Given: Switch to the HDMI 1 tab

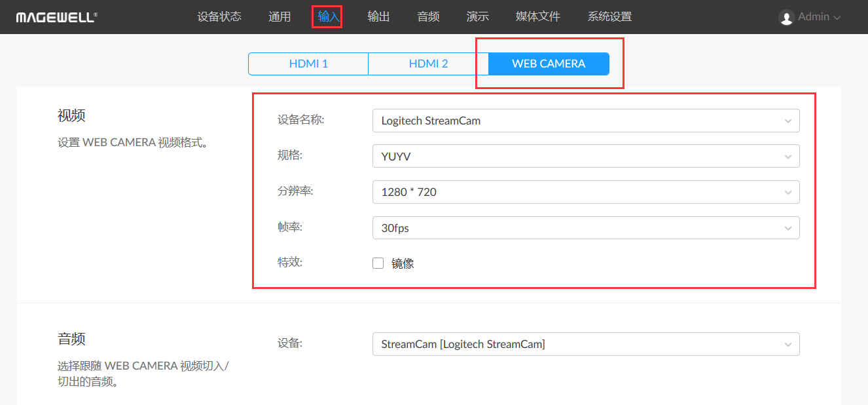Looking at the screenshot, I should 308,64.
